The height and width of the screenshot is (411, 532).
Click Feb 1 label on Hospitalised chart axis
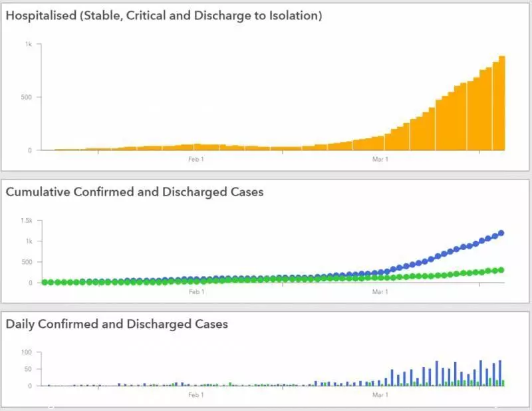coord(196,159)
